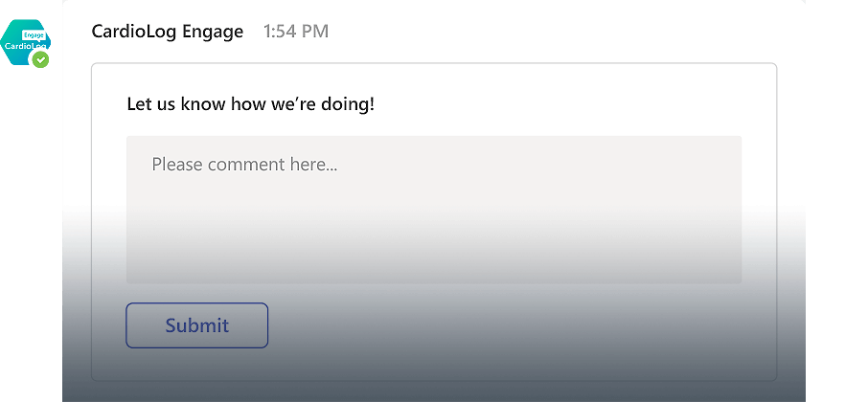Click the "Submit" label text
Screen dimensions: 868x402
(197, 325)
